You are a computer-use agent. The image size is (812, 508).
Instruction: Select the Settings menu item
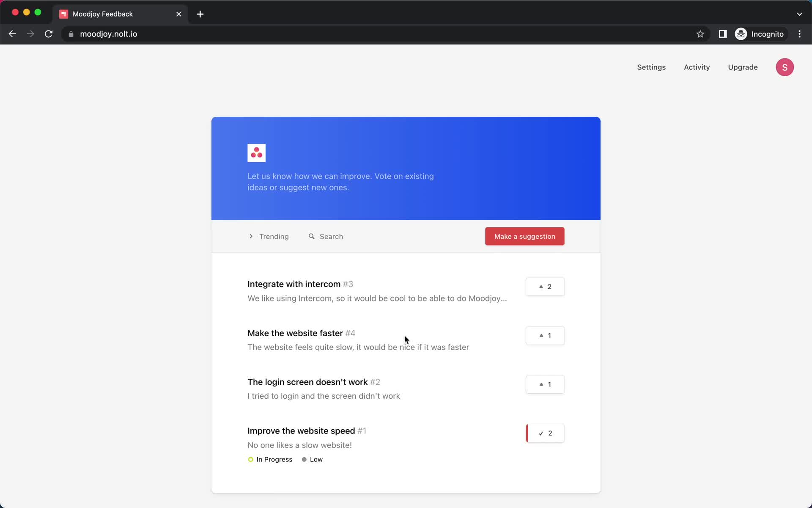click(x=651, y=67)
